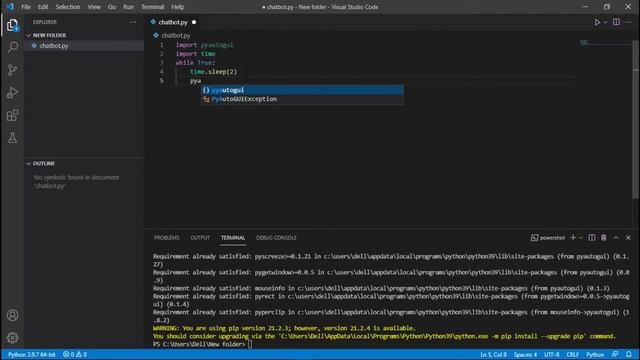The width and height of the screenshot is (640, 360).
Task: Create a new terminal with plus icon
Action: pos(573,238)
